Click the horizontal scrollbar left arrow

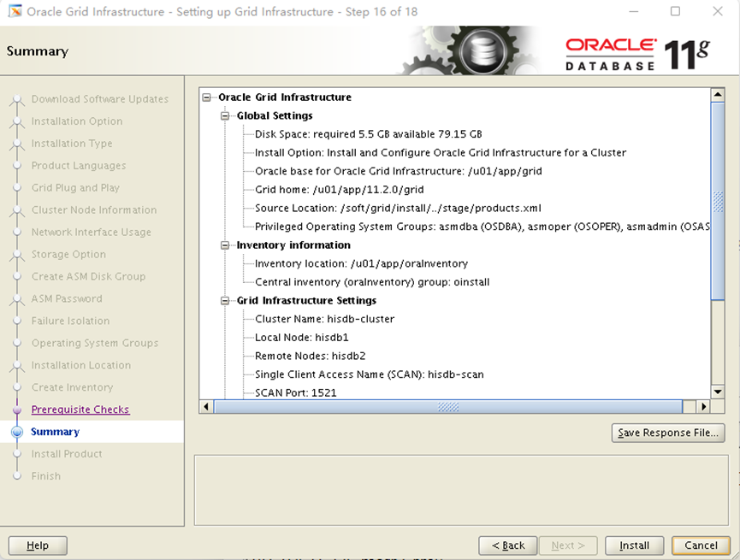click(206, 406)
